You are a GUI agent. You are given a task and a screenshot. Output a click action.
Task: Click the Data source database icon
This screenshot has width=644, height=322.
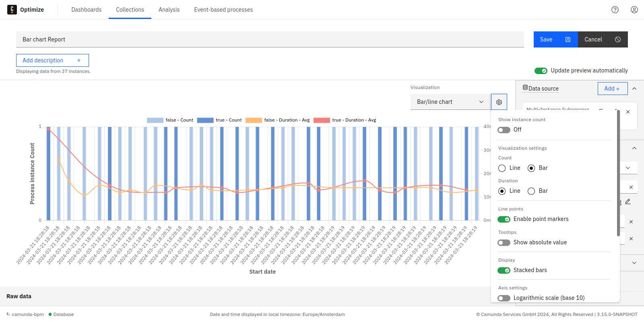pyautogui.click(x=525, y=88)
